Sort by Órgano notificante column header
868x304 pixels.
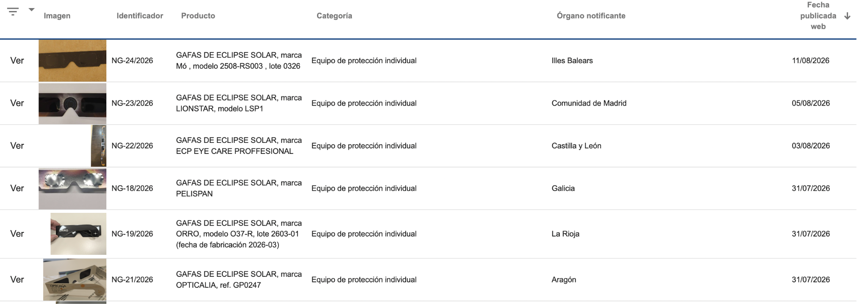(591, 16)
